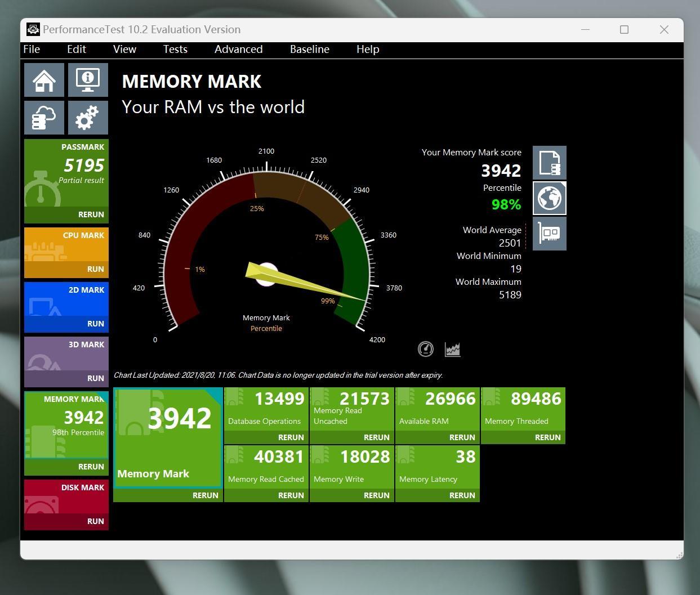This screenshot has height=595, width=700.
Task: Rerun the Memory Latency test
Action: point(462,495)
